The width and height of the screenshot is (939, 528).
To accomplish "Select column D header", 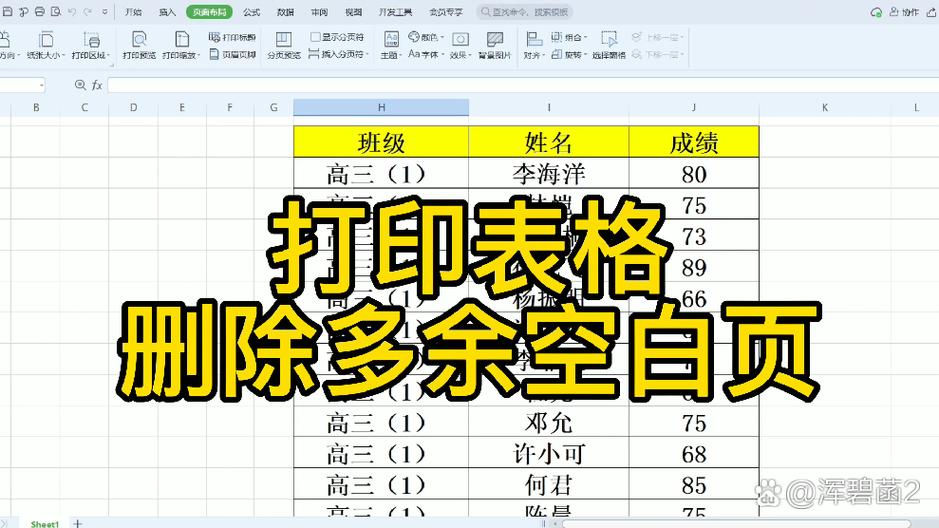I will point(133,108).
